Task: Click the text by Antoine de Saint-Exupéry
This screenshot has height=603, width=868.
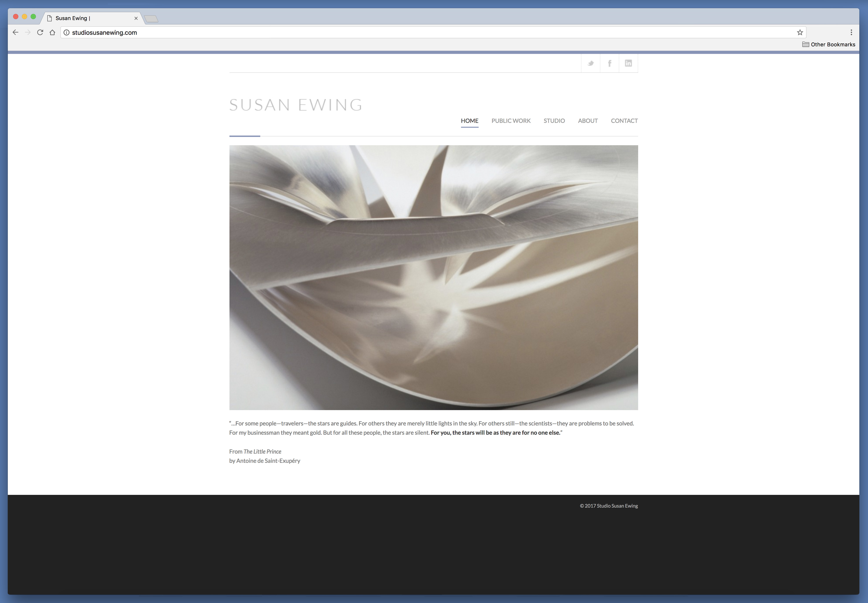Action: coord(264,461)
